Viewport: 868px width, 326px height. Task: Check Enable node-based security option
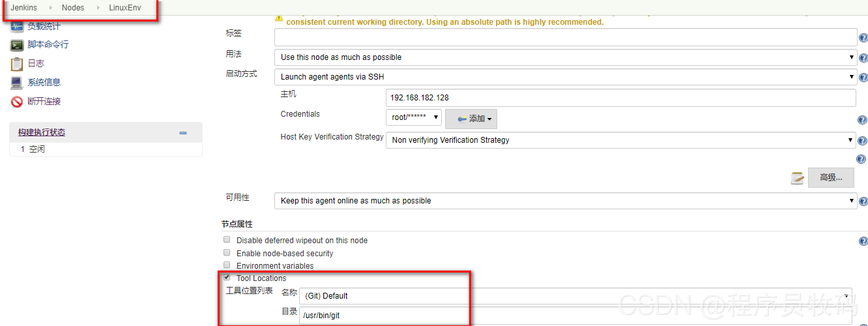tap(227, 252)
